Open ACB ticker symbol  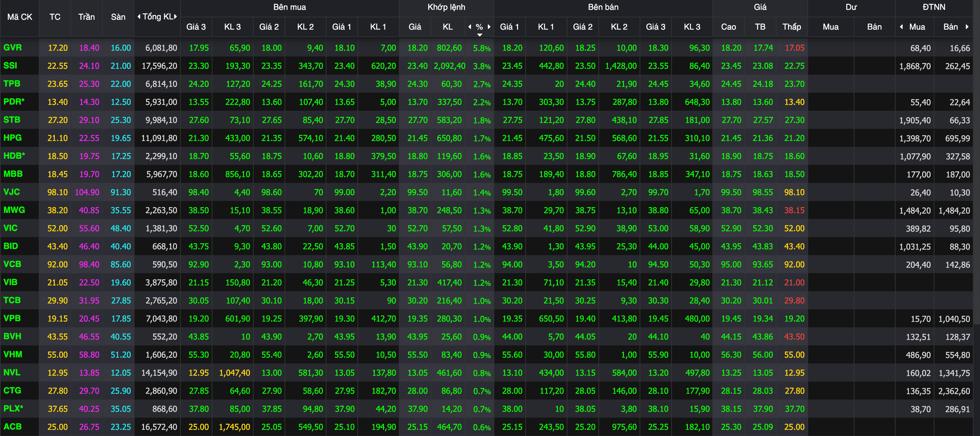[13, 426]
